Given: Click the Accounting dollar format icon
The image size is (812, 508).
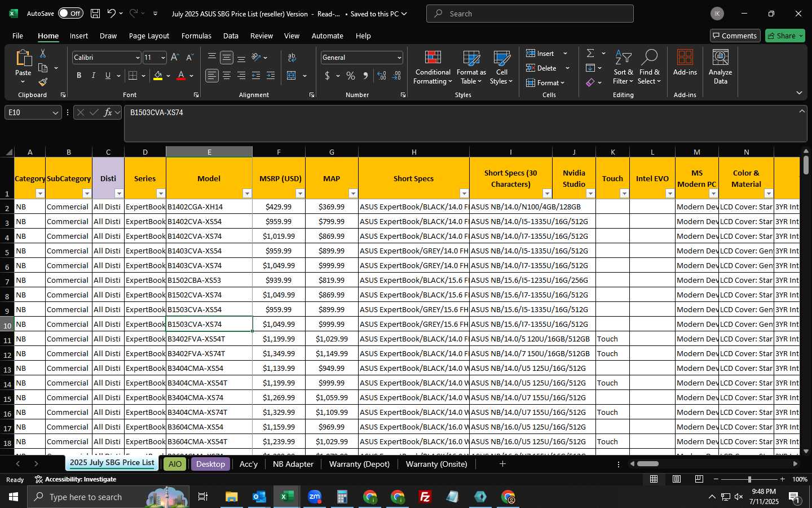Looking at the screenshot, I should (327, 76).
